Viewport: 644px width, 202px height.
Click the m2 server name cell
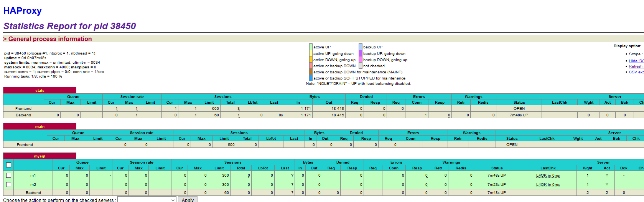point(33,185)
